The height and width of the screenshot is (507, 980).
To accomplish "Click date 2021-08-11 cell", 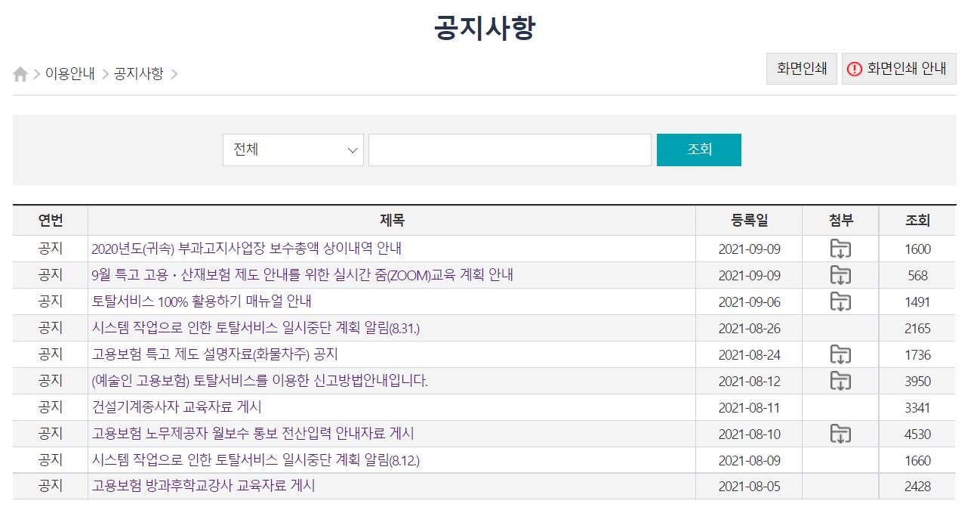I will click(x=749, y=408).
